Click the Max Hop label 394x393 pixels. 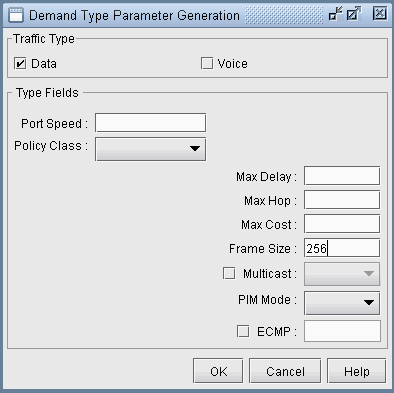point(270,201)
